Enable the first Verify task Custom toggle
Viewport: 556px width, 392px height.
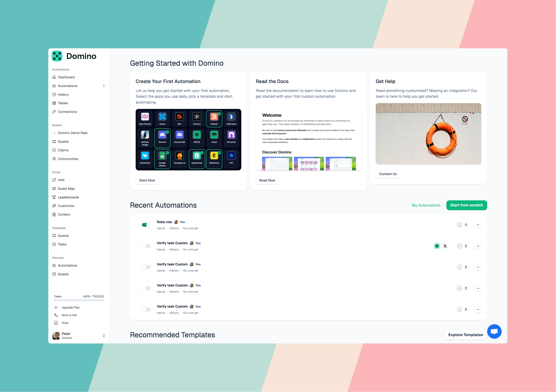pos(146,246)
